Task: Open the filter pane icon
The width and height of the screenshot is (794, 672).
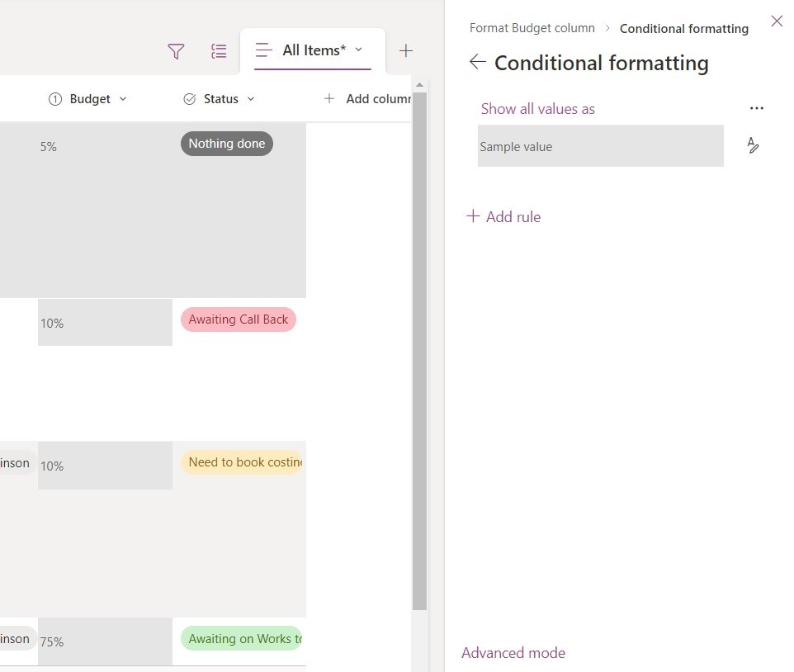Action: [x=176, y=50]
